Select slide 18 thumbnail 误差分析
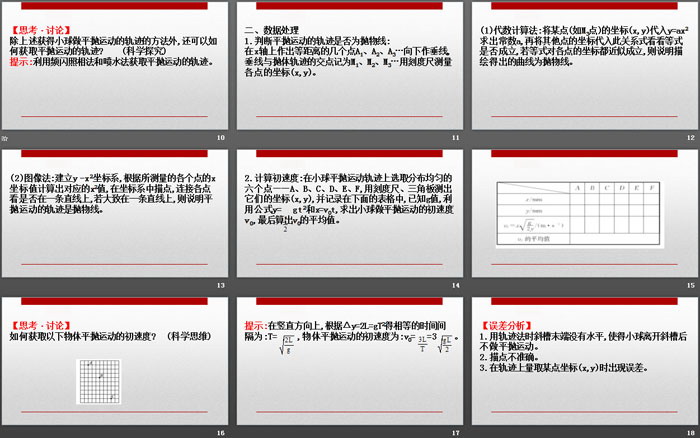Viewport: 700px width, 438px height. 585,361
